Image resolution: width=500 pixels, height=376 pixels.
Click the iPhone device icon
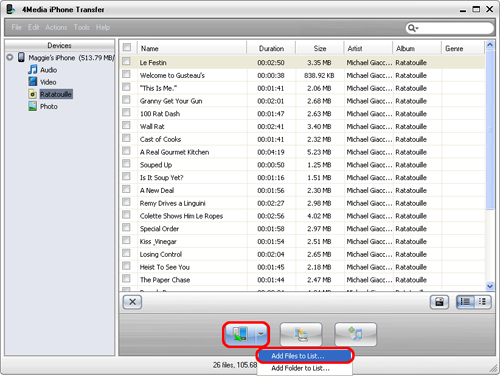[x=21, y=57]
